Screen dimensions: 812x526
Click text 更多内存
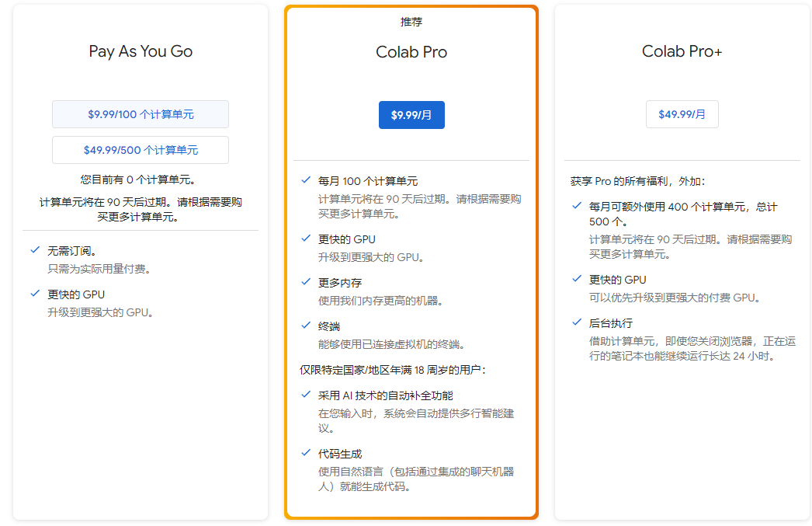(x=340, y=283)
